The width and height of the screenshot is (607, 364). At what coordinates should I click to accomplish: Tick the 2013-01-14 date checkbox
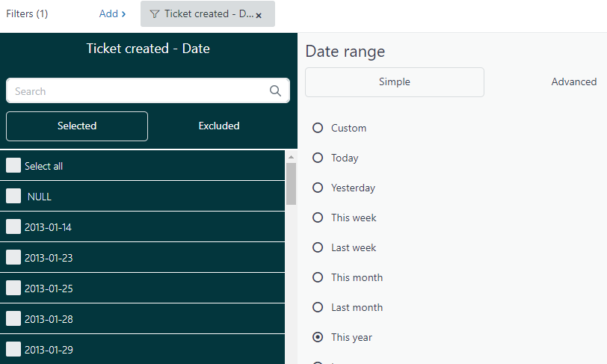pos(13,227)
